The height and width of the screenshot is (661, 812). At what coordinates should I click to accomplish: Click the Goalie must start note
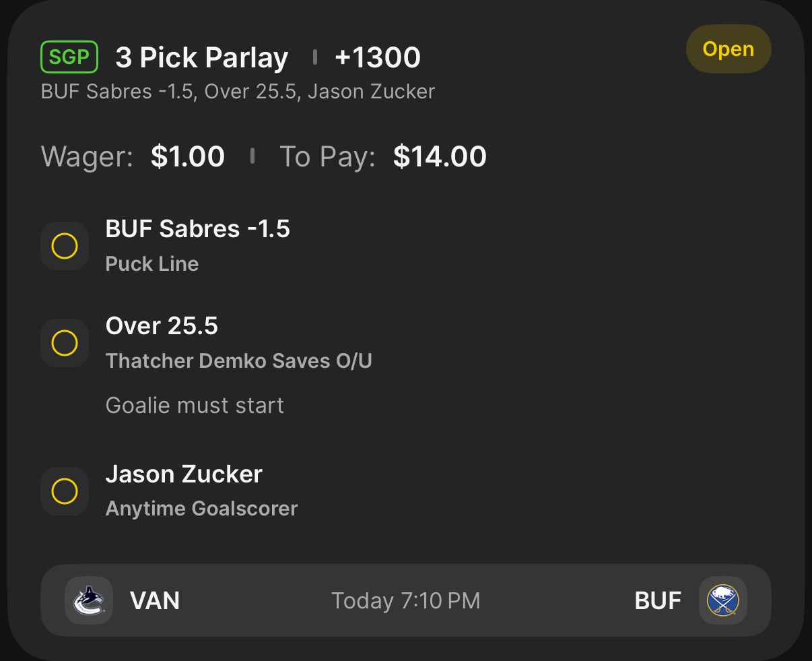tap(195, 406)
